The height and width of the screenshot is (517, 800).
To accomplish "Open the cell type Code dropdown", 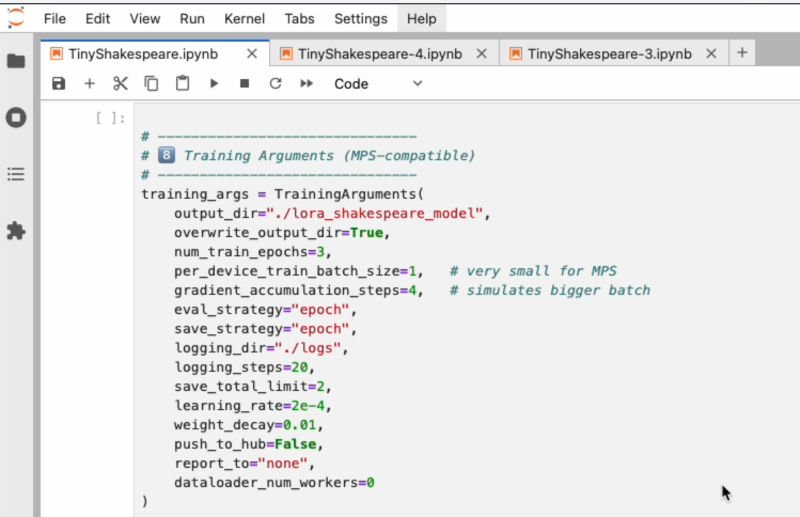I will [378, 84].
